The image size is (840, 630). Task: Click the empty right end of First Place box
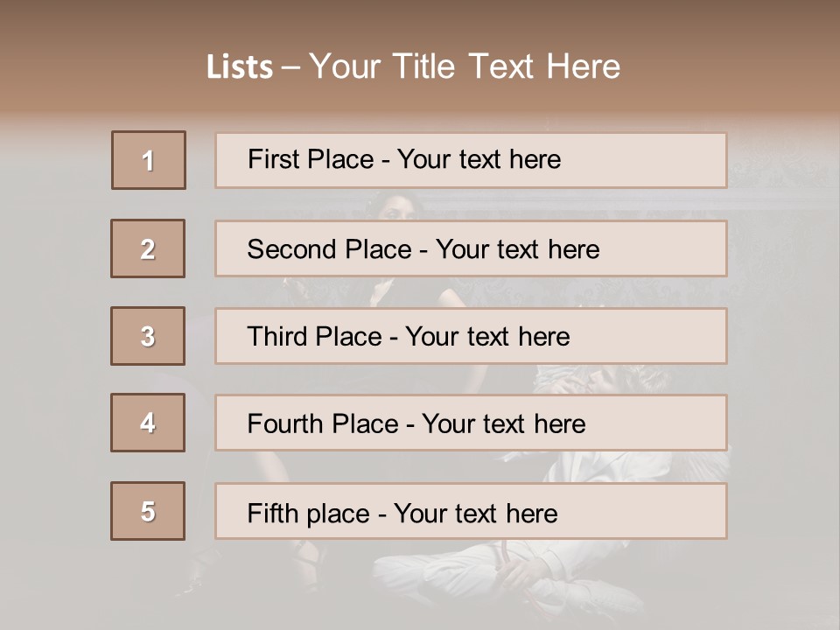pos(665,160)
